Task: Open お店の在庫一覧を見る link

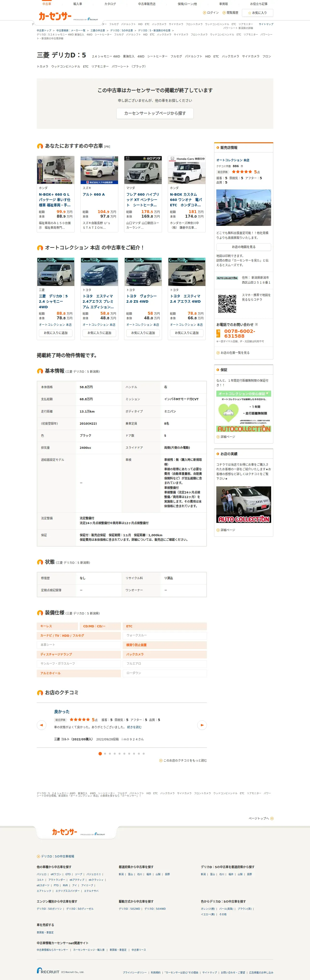Action: click(233, 353)
